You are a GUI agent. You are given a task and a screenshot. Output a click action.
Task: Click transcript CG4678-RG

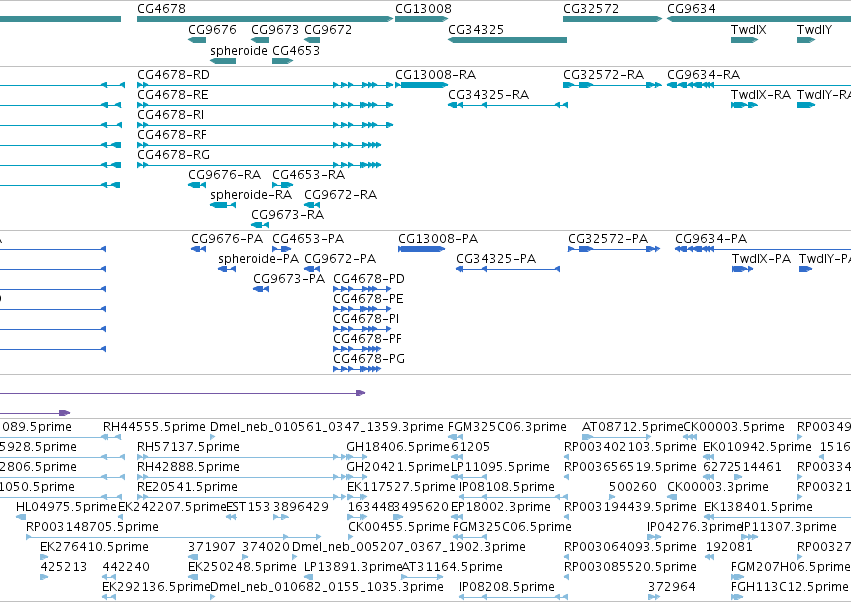173,155
